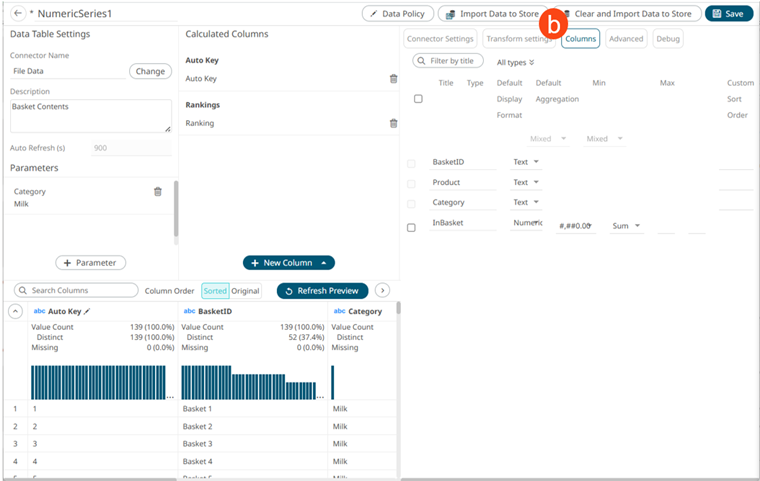The width and height of the screenshot is (760, 481).
Task: Click the Data Policy button
Action: click(x=397, y=14)
